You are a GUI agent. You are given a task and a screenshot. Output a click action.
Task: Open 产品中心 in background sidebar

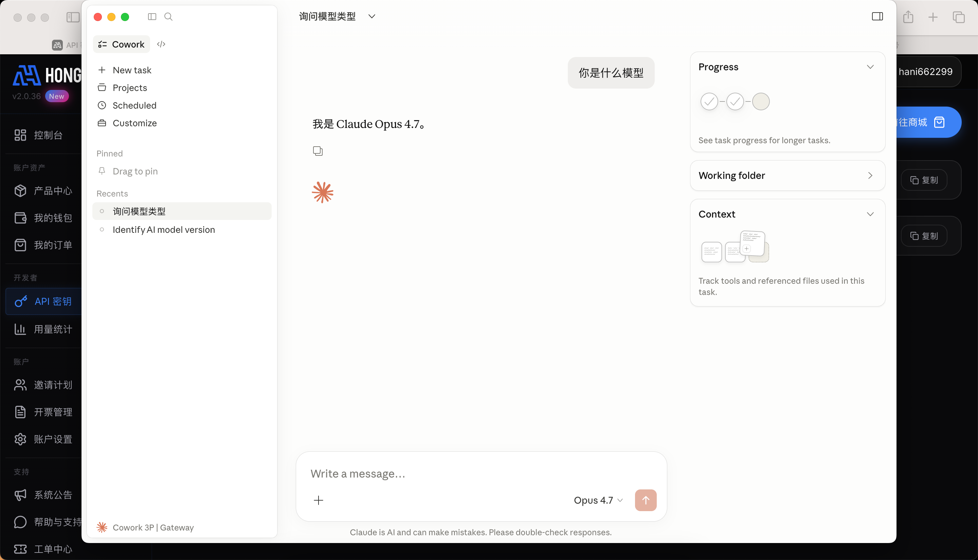point(43,190)
